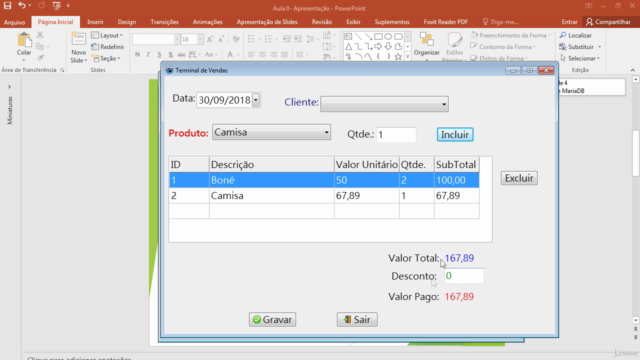Click the Center paragraph alignment icon
Viewport: 640px width, 360px height.
pos(262,55)
